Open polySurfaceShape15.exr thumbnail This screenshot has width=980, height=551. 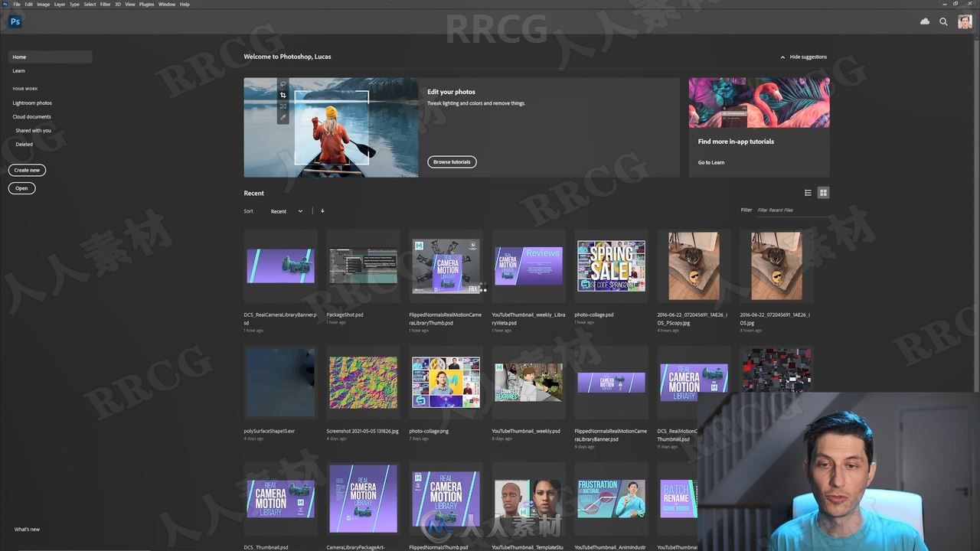(x=280, y=383)
